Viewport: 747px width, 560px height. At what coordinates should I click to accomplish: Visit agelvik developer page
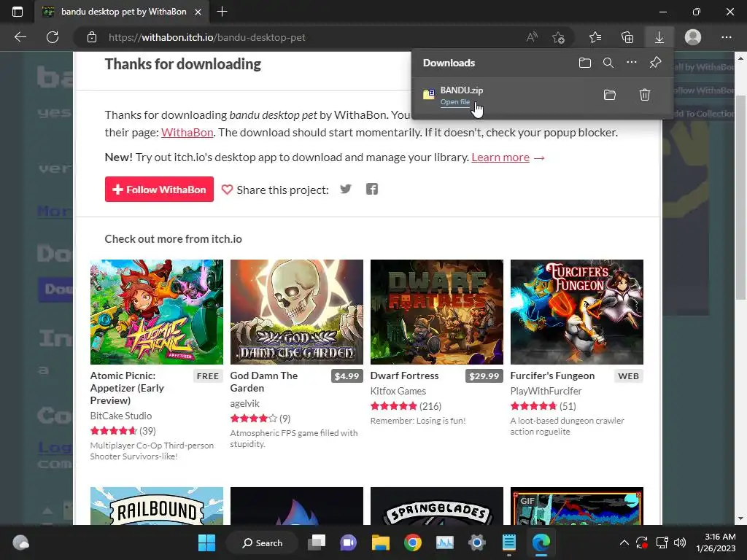pos(245,403)
